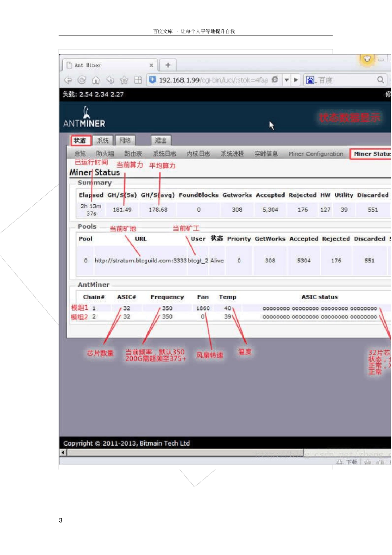Click the Getworks 308 summary value
The image size is (392, 555).
point(237,210)
